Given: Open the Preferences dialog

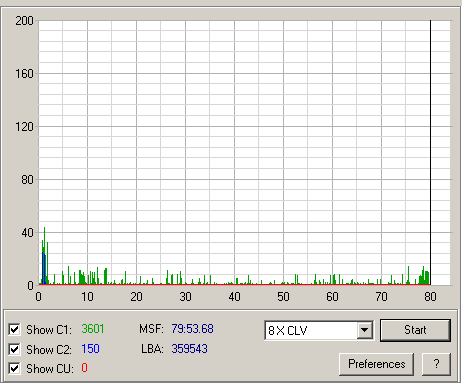Looking at the screenshot, I should [x=376, y=364].
